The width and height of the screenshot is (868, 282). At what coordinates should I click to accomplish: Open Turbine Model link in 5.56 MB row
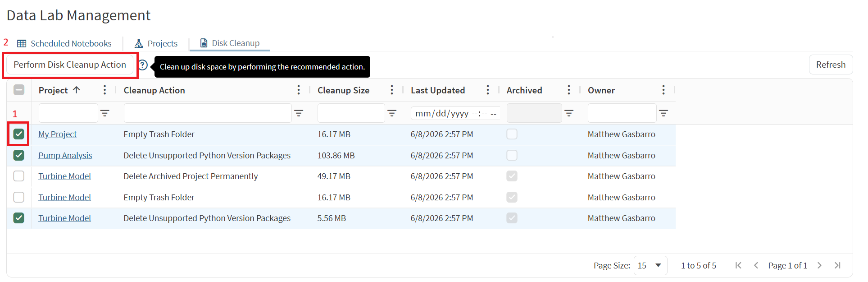pos(65,218)
